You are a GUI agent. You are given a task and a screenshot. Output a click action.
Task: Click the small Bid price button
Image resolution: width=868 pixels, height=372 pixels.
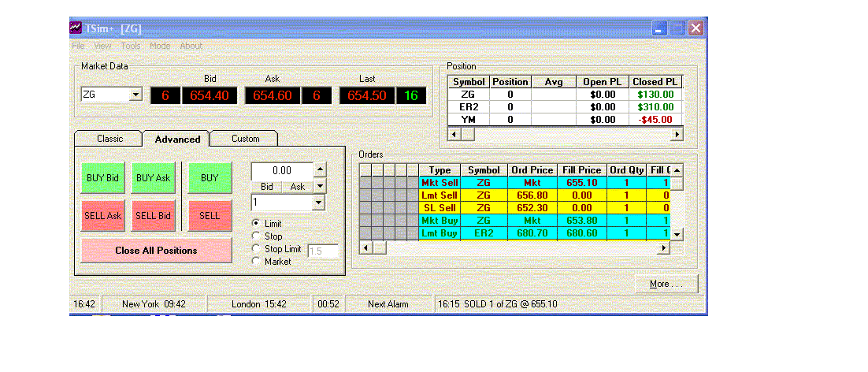pyautogui.click(x=267, y=187)
